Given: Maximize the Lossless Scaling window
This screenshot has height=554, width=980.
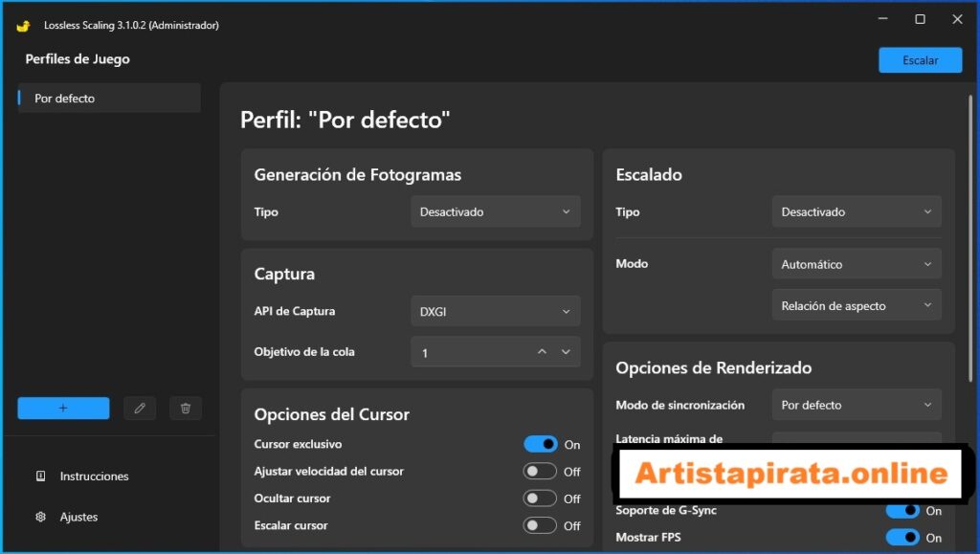Looking at the screenshot, I should click(x=920, y=19).
